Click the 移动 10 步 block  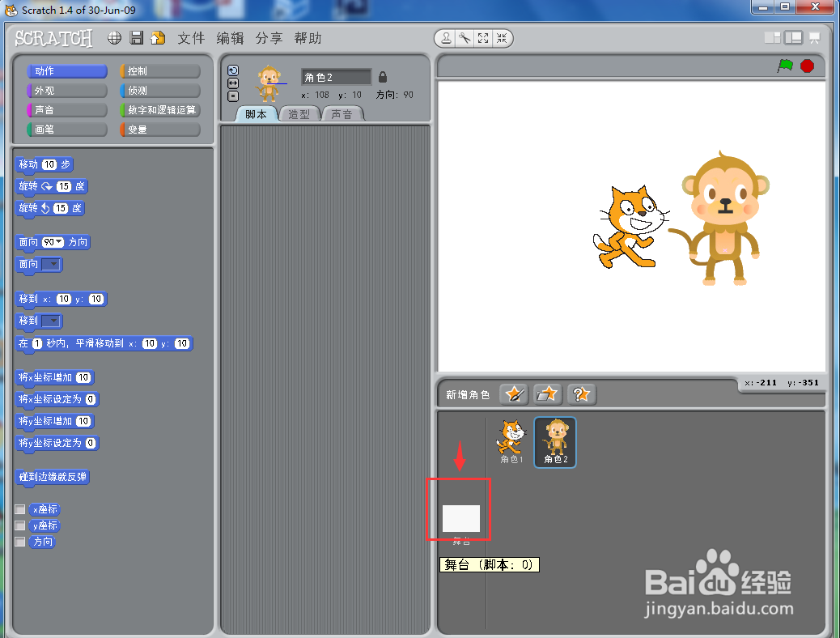(x=45, y=164)
